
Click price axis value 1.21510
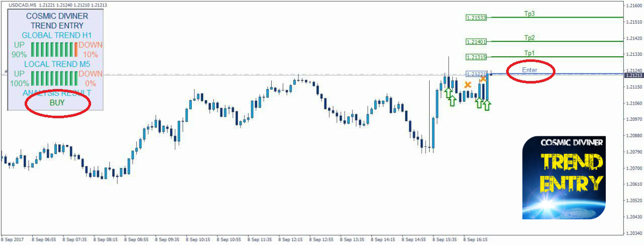[634, 22]
